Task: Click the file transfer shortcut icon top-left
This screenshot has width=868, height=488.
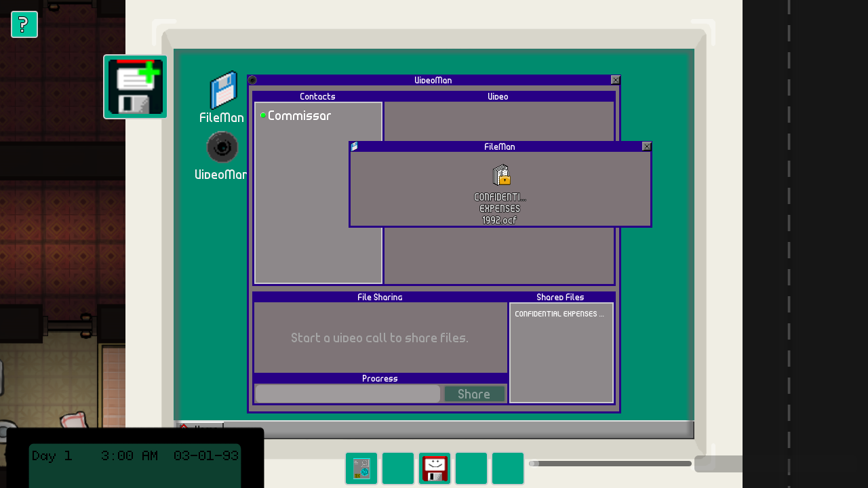Action: pyautogui.click(x=134, y=87)
